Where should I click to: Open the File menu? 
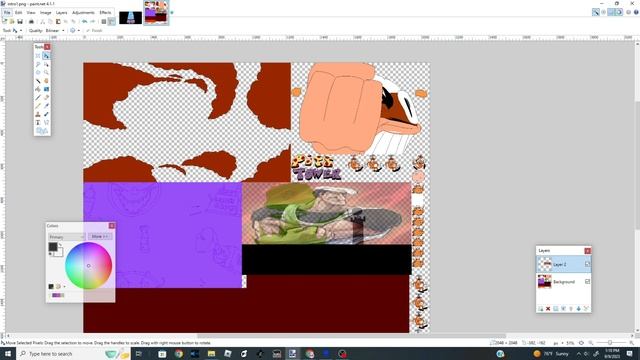[x=7, y=13]
